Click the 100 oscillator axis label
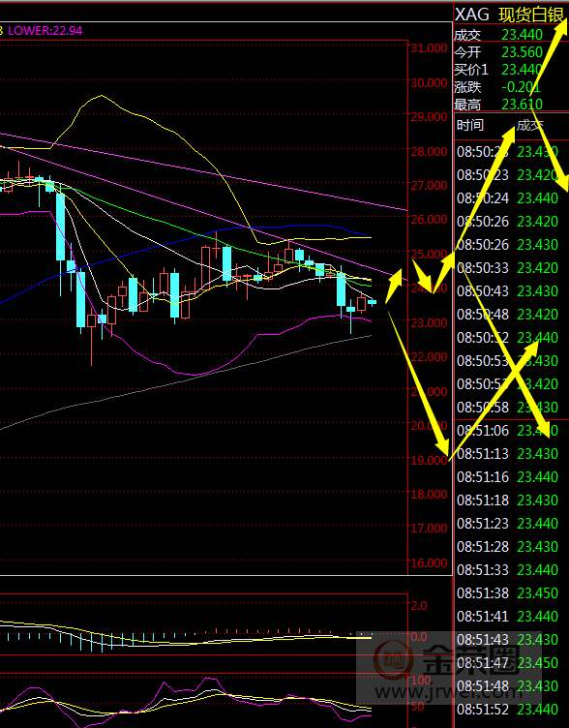 tap(421, 681)
